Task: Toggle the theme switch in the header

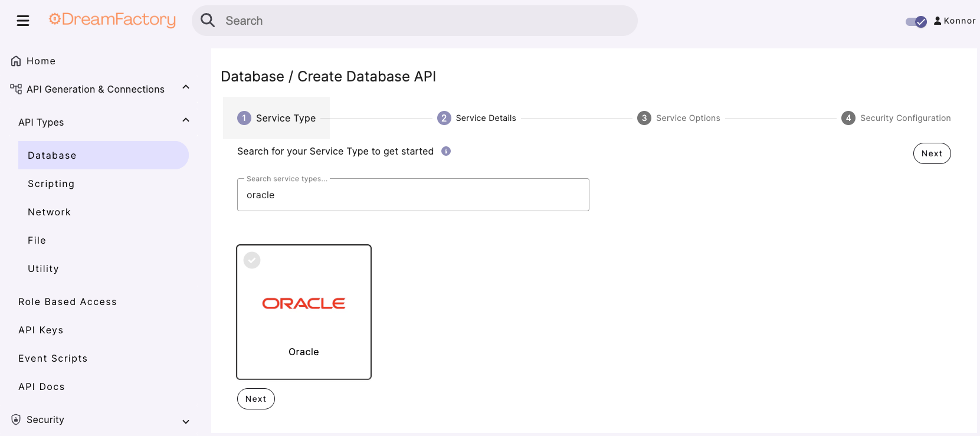Action: tap(916, 22)
